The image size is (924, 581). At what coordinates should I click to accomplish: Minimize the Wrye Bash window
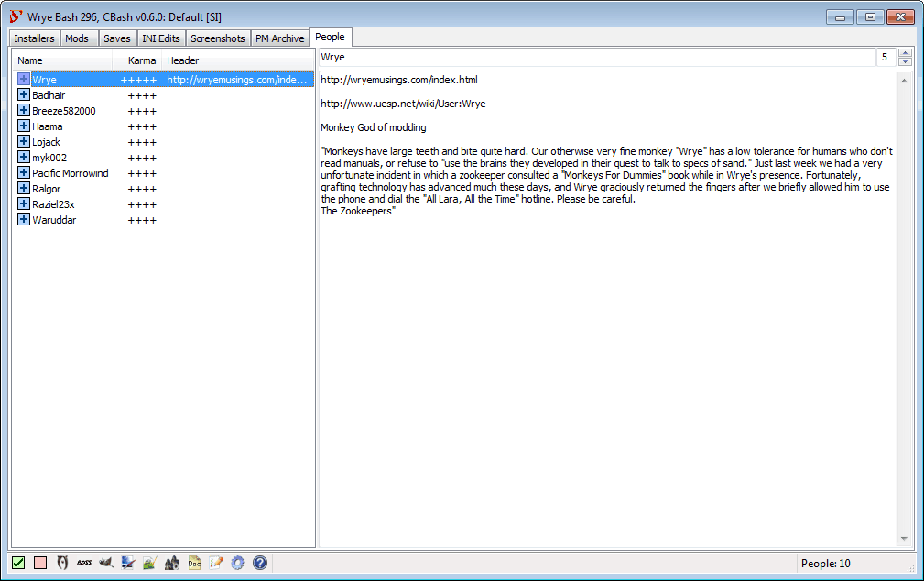click(x=841, y=17)
